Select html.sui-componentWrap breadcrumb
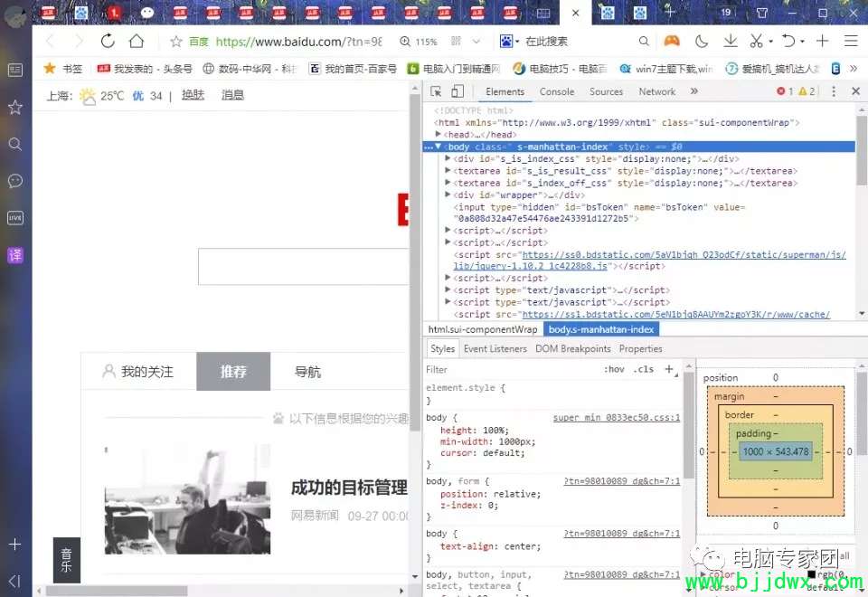 (x=483, y=329)
